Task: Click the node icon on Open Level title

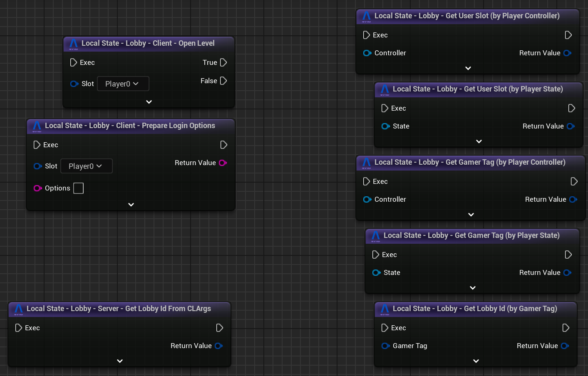Action: pyautogui.click(x=74, y=44)
